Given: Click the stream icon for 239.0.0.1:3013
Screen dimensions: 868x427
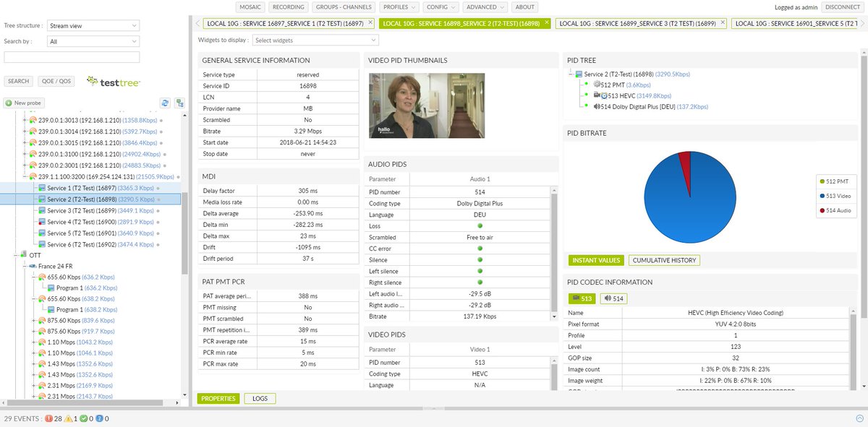Looking at the screenshot, I should point(33,121).
